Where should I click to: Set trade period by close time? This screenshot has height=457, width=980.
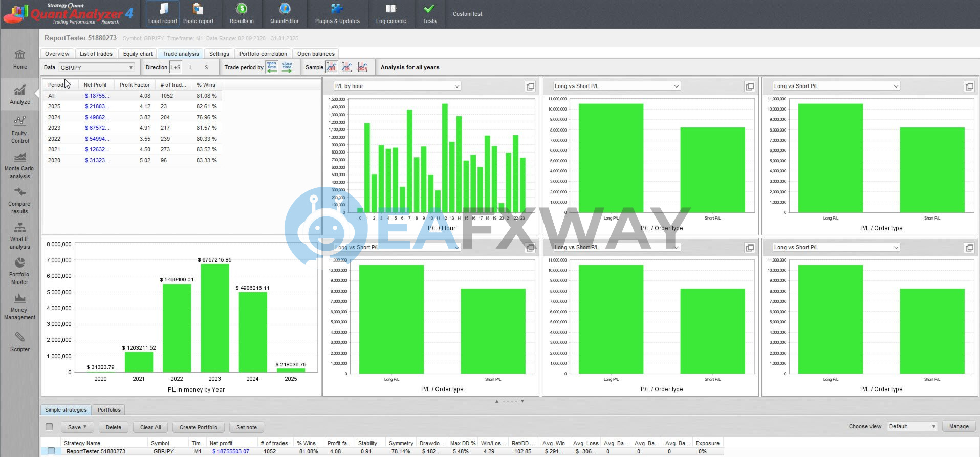[287, 67]
